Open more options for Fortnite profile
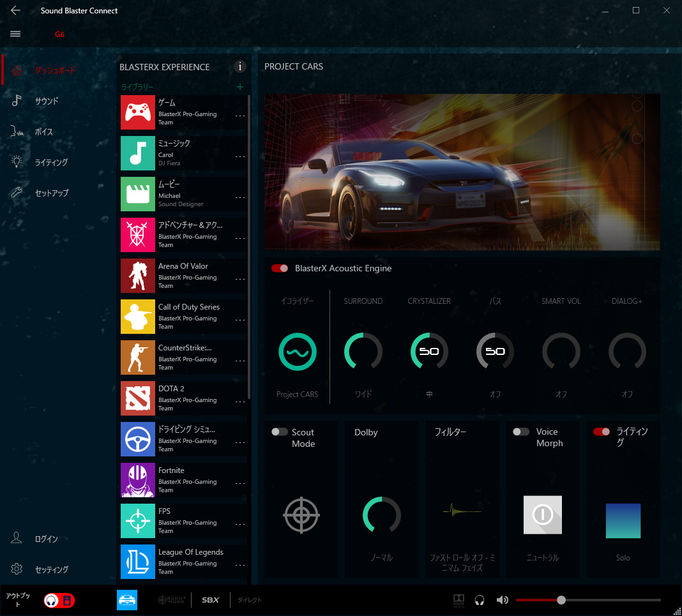The image size is (682, 616). click(x=240, y=483)
